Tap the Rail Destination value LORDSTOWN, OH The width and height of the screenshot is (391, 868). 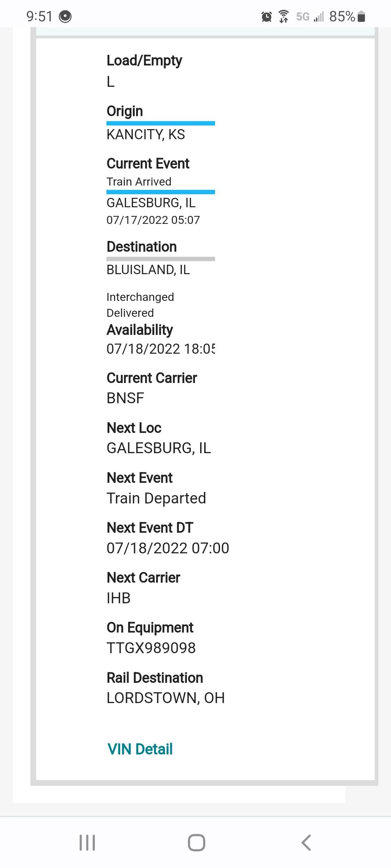165,698
